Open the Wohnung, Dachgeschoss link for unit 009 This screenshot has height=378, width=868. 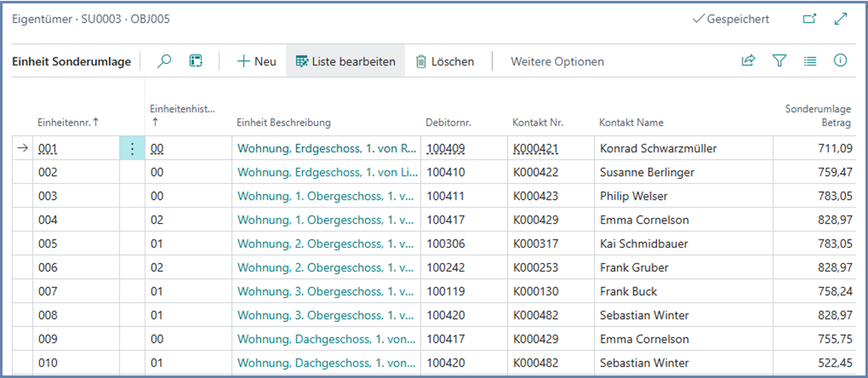point(326,339)
